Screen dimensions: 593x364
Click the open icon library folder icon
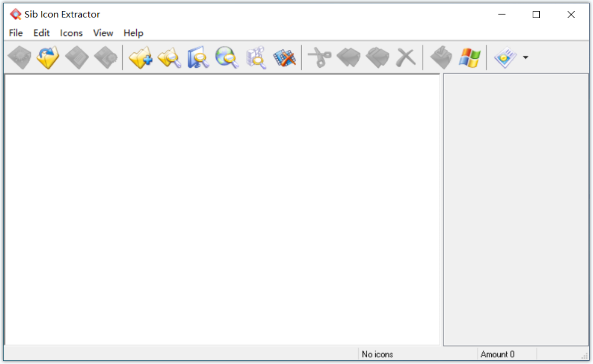(x=48, y=58)
